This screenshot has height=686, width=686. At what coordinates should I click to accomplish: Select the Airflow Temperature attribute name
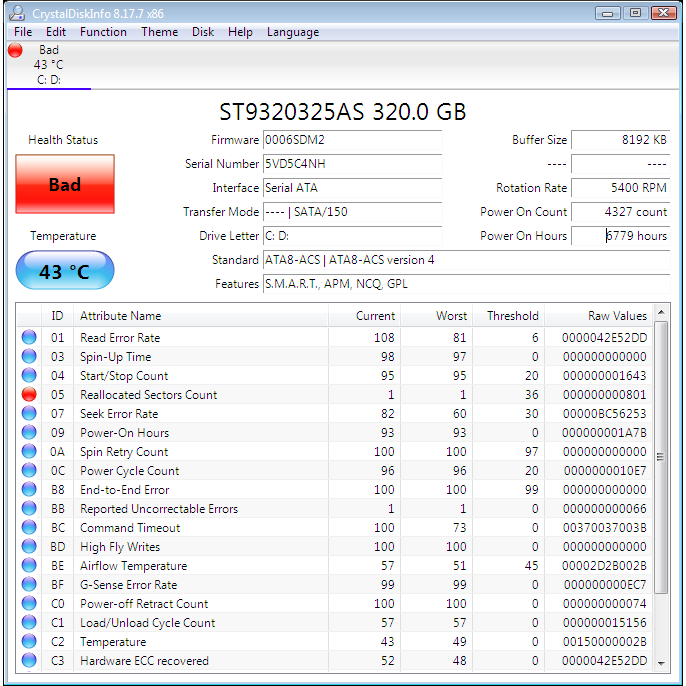pos(133,566)
